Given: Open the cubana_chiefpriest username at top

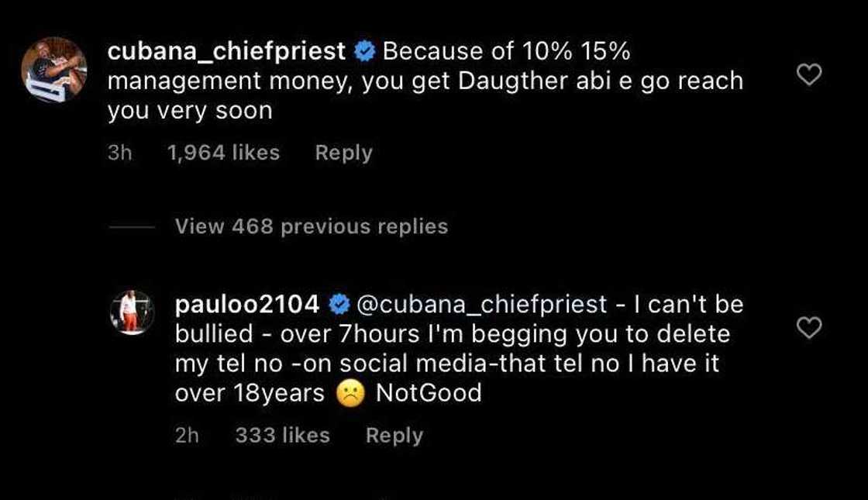Looking at the screenshot, I should click(226, 52).
